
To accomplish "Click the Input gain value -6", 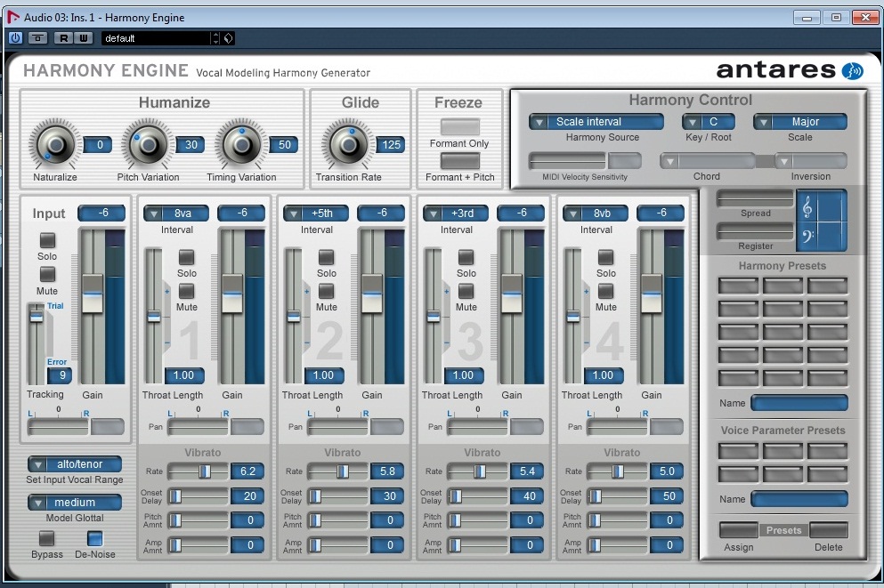I will click(101, 213).
